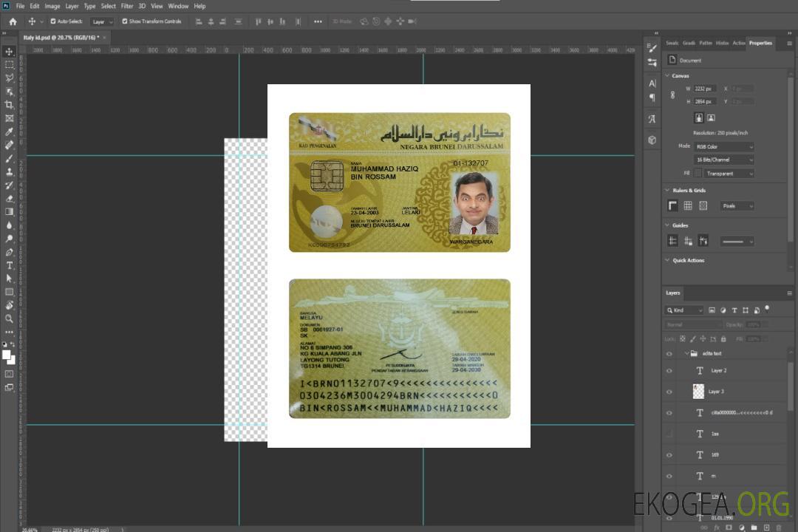The width and height of the screenshot is (798, 532).
Task: Open the Pixels ruler units dropdown
Action: tap(737, 206)
